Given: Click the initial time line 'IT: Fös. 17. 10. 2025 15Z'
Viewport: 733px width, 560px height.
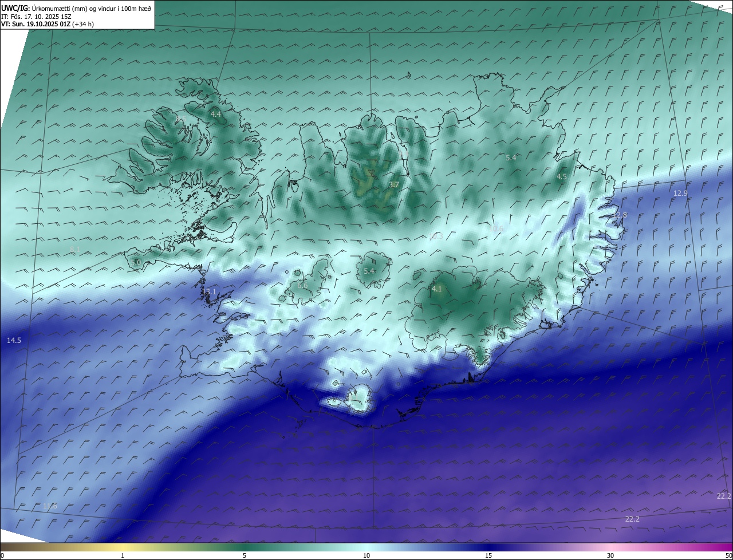Looking at the screenshot, I should (36, 17).
